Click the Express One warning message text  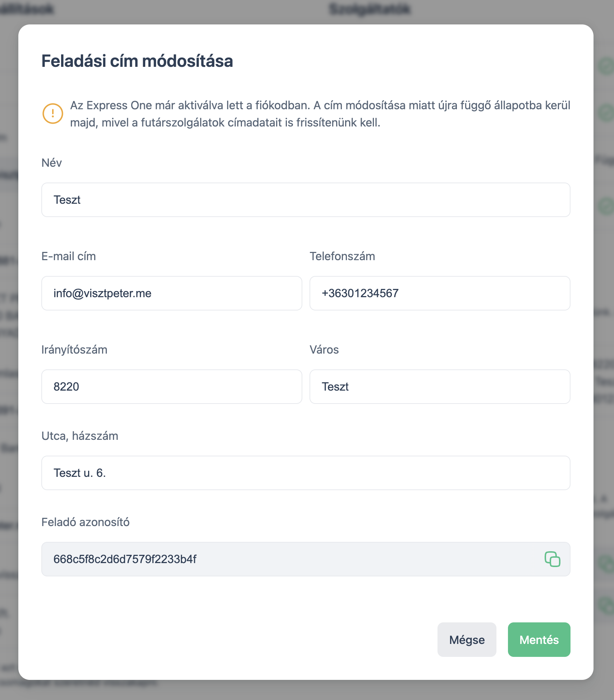[x=320, y=114]
